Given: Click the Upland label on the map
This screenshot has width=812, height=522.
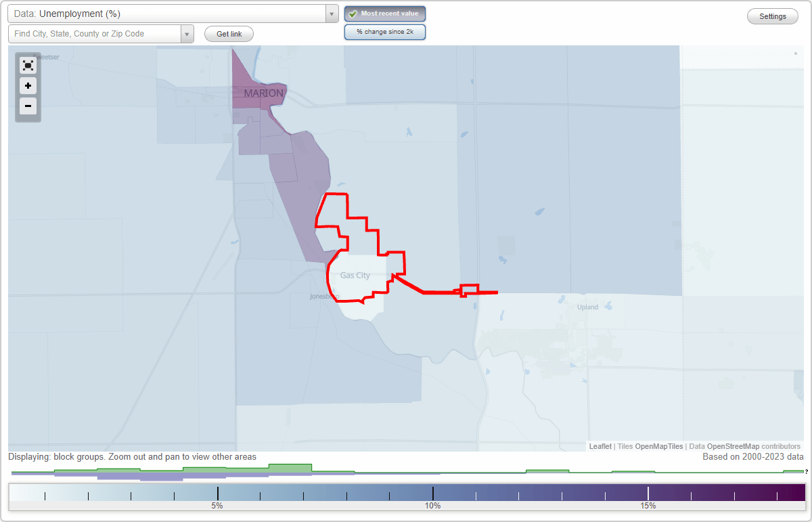Looking at the screenshot, I should click(x=587, y=307).
